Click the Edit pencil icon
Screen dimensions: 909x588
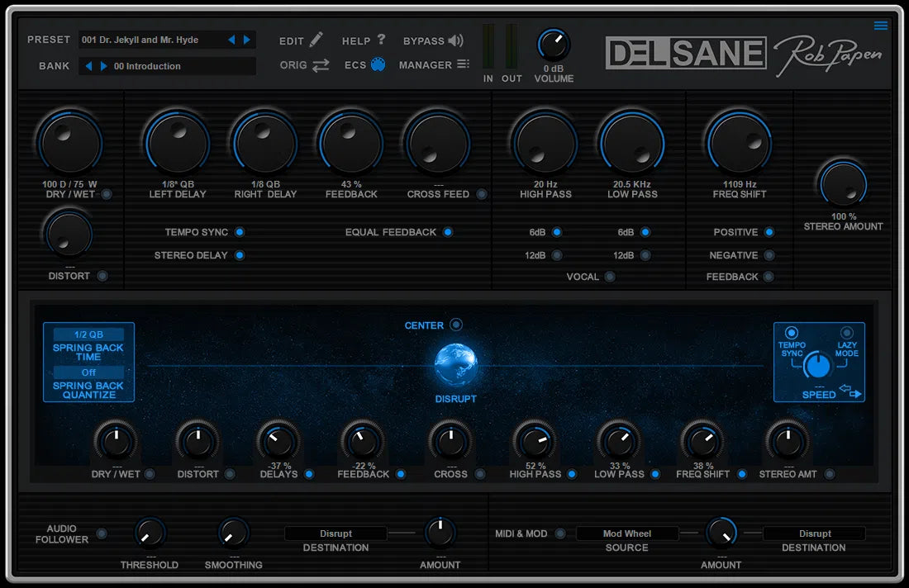316,40
